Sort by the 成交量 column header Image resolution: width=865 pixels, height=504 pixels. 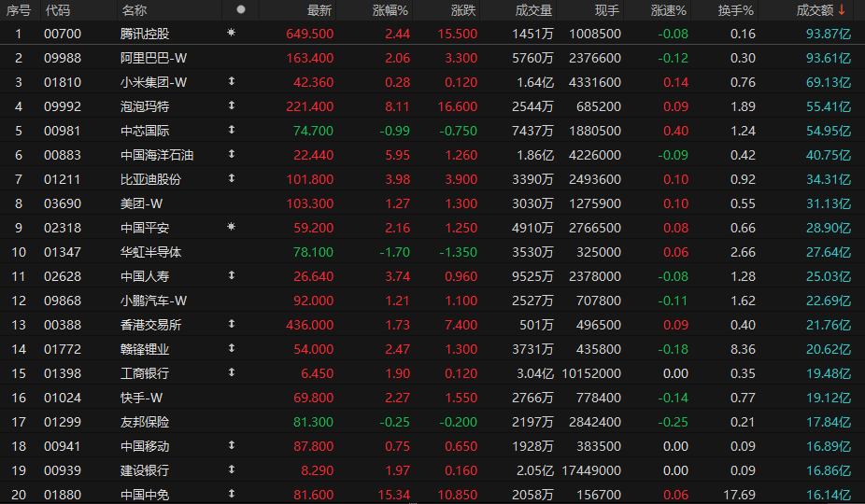point(533,10)
